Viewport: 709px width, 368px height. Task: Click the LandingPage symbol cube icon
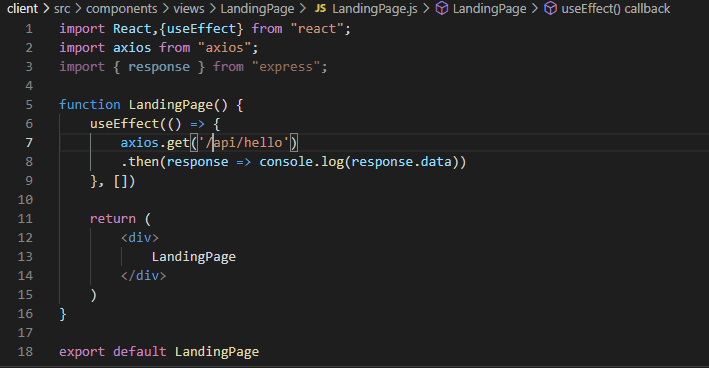tap(442, 8)
